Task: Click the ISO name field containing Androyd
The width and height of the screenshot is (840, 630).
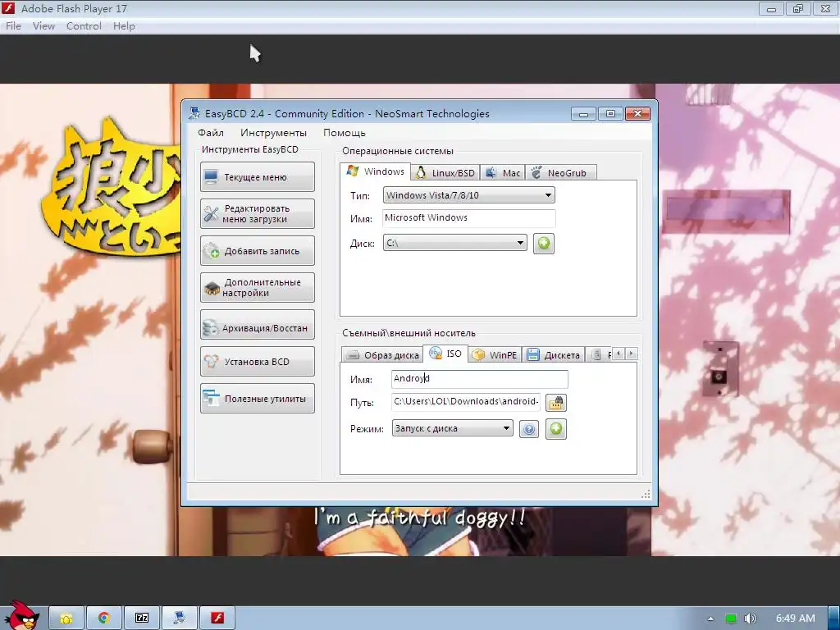Action: pyautogui.click(x=479, y=379)
